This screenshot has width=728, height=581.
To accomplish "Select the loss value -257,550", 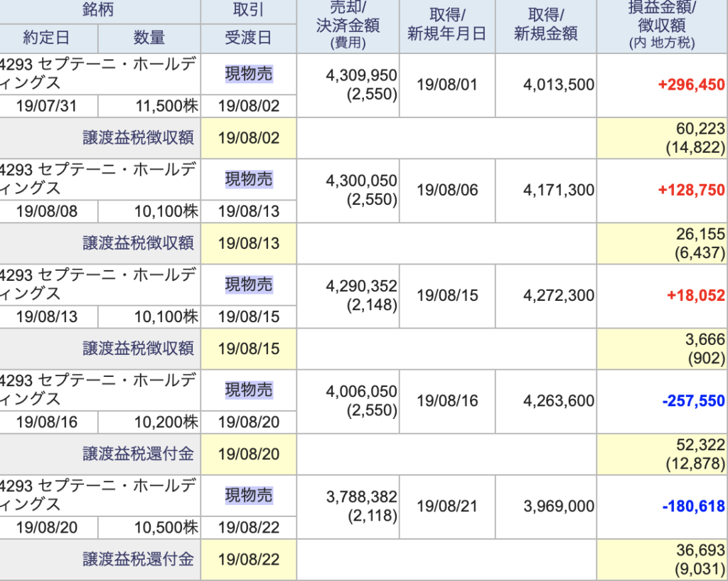I will 693,401.
